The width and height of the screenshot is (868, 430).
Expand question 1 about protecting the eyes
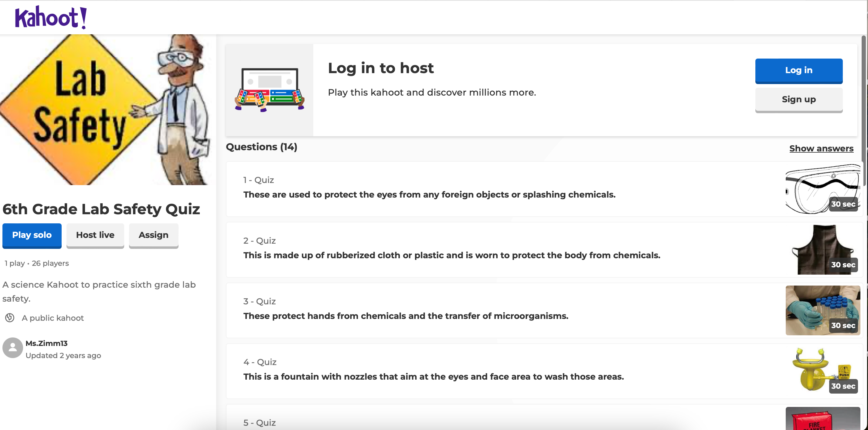(x=429, y=195)
